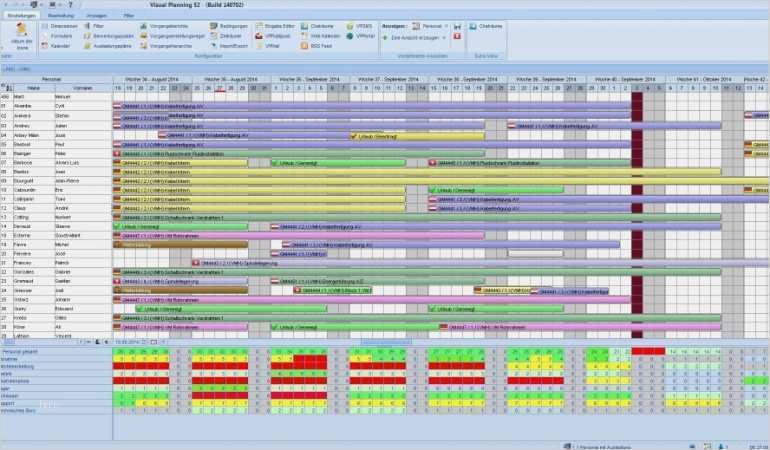Open the RSS Feed option

point(322,46)
